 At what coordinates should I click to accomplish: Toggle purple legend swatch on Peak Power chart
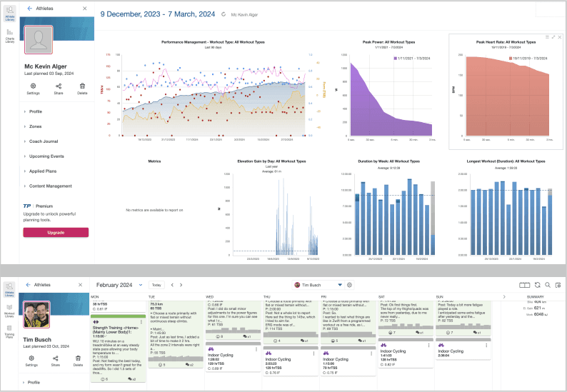[x=396, y=59]
